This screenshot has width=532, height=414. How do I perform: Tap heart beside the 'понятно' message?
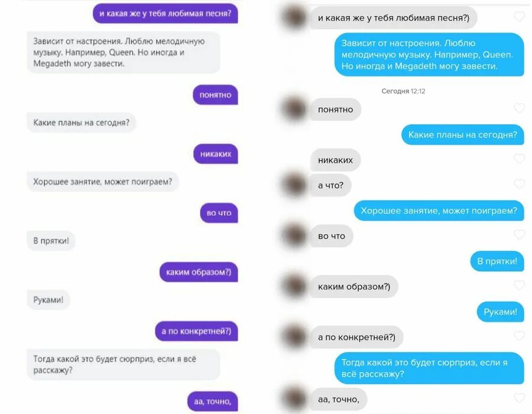tap(520, 108)
